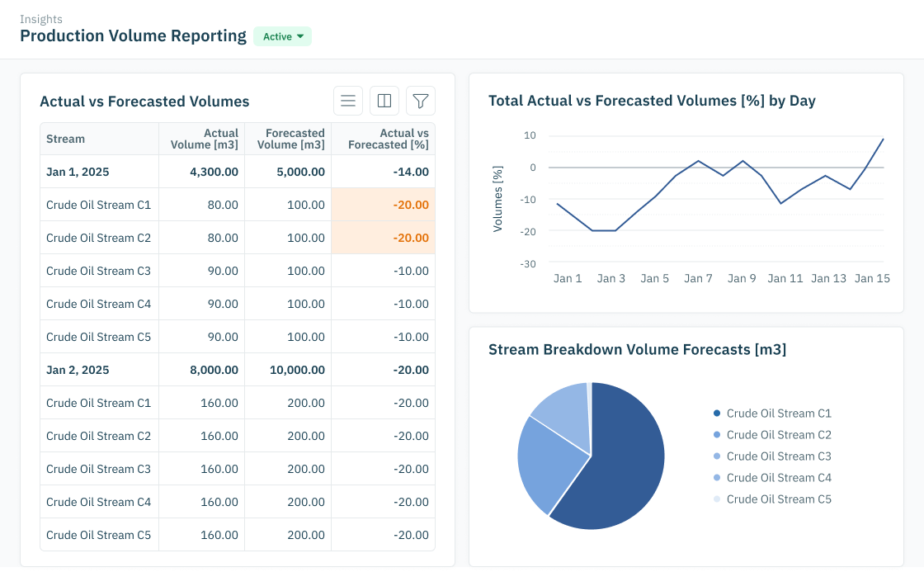Sort the table by the Stream column

(x=65, y=139)
